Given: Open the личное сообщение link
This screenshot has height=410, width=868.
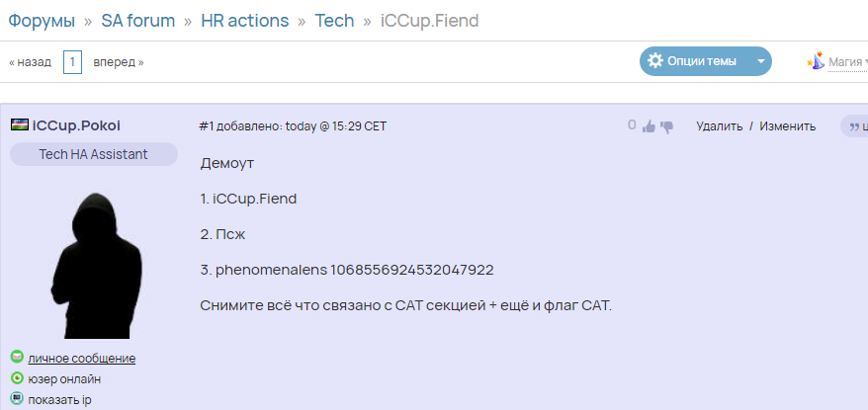Looking at the screenshot, I should click(x=81, y=358).
